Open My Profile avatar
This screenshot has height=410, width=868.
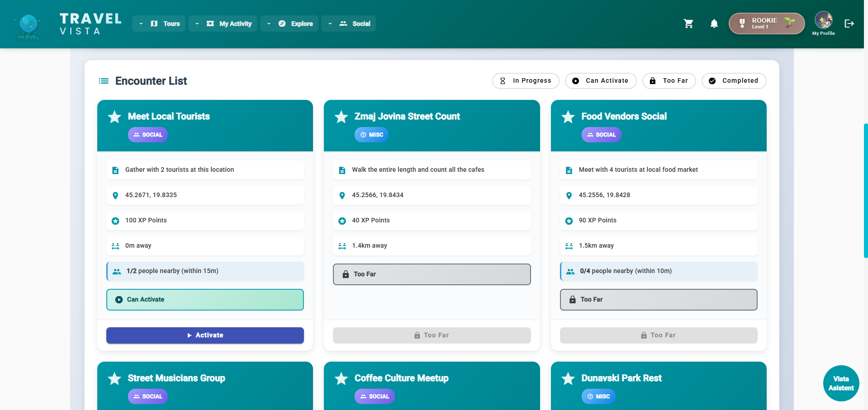click(823, 21)
